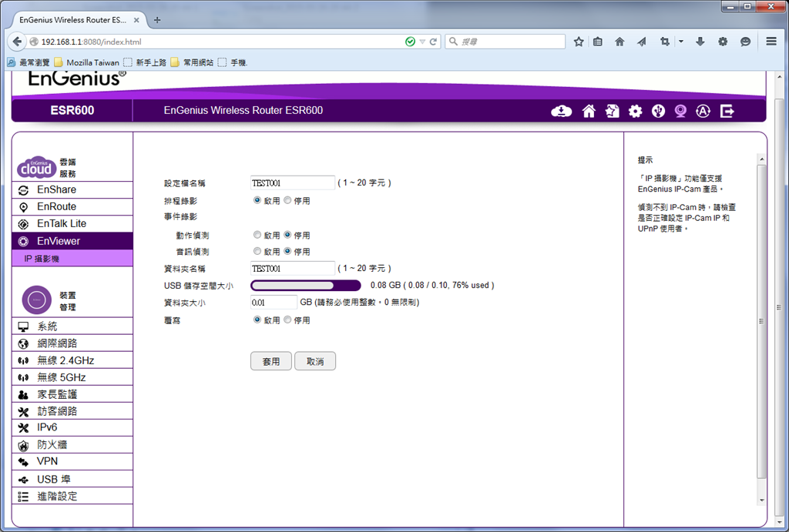Open 系統 system menu

[72, 326]
